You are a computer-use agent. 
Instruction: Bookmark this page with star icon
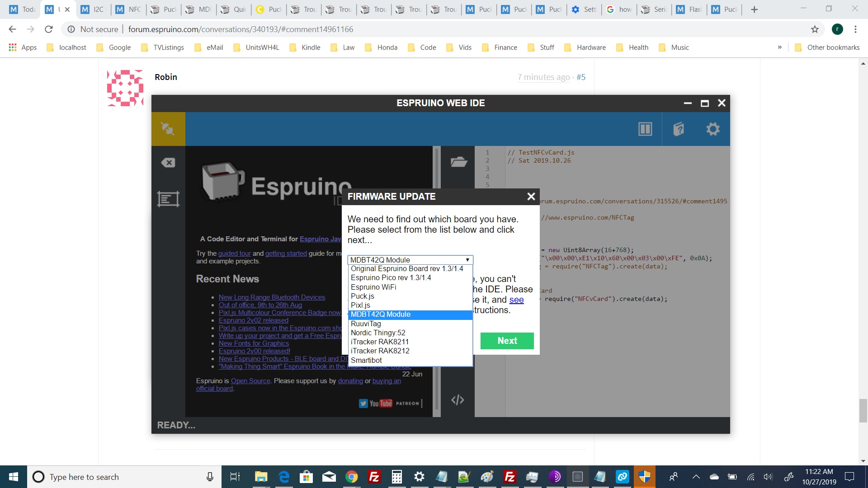click(815, 29)
